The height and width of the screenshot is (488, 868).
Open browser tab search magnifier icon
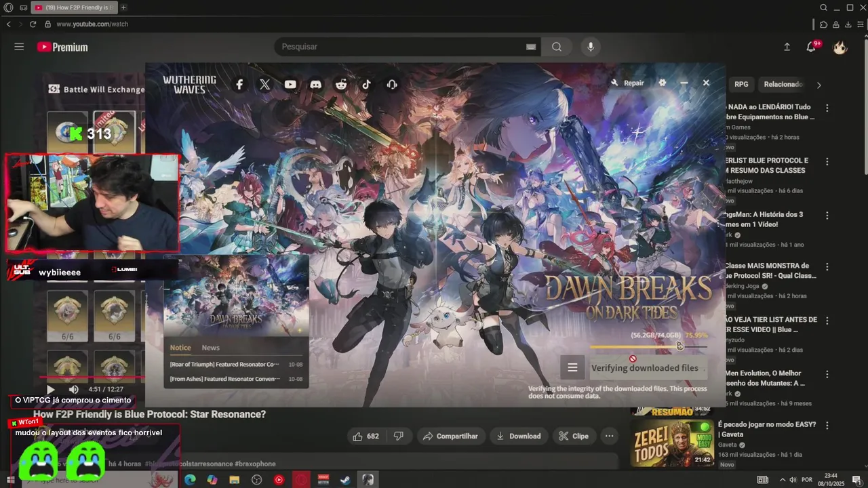coord(823,7)
